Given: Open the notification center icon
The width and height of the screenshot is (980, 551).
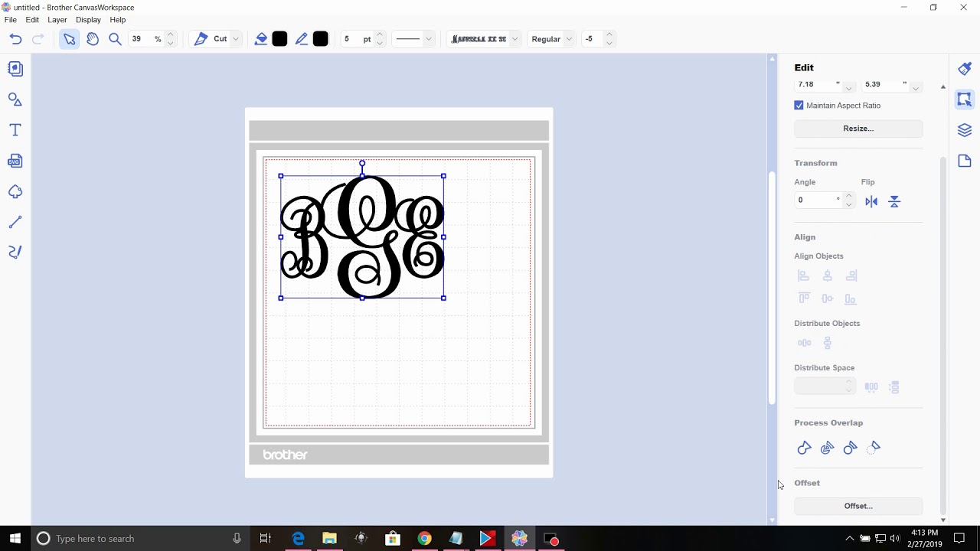Looking at the screenshot, I should (959, 539).
